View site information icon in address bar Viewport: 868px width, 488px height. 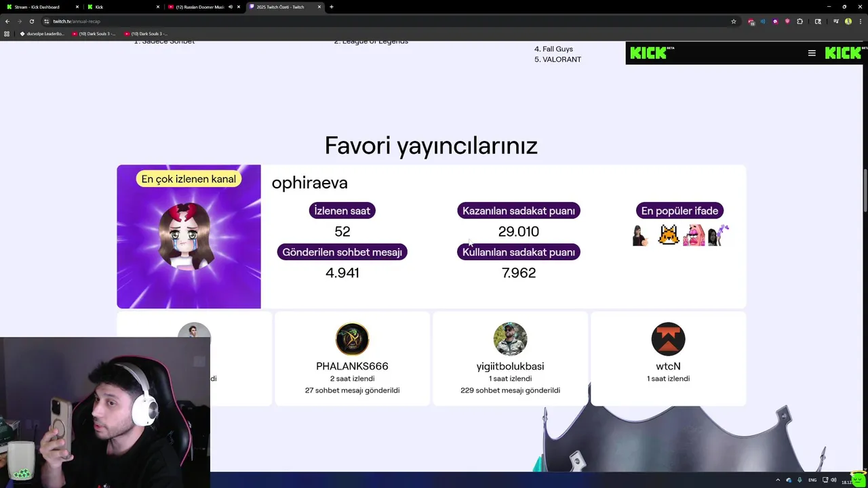pos(46,21)
